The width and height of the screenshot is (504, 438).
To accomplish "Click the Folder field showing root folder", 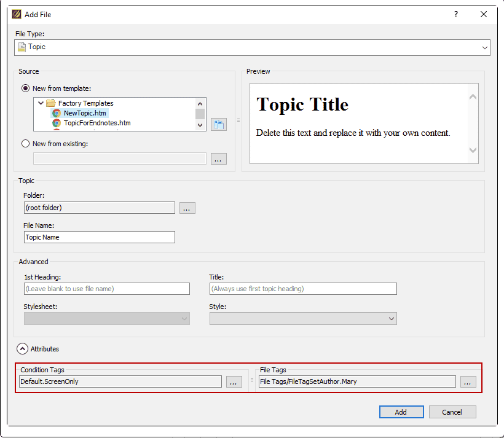I will coord(100,208).
